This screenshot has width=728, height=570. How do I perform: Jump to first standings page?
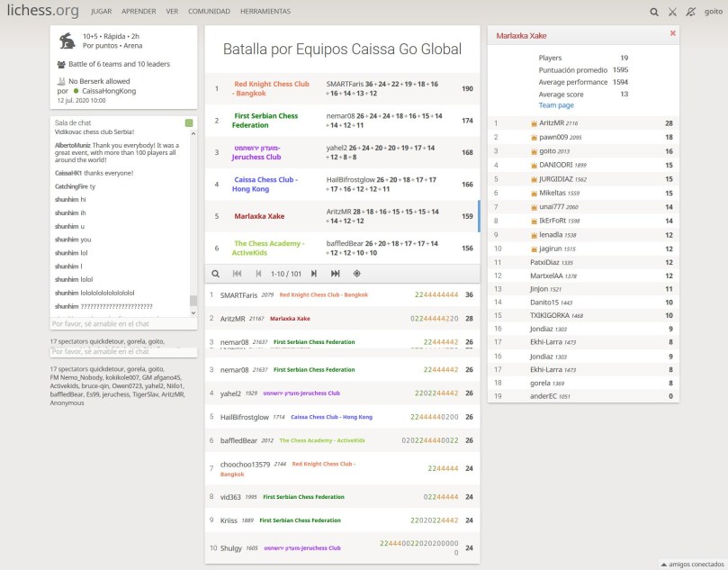point(237,274)
